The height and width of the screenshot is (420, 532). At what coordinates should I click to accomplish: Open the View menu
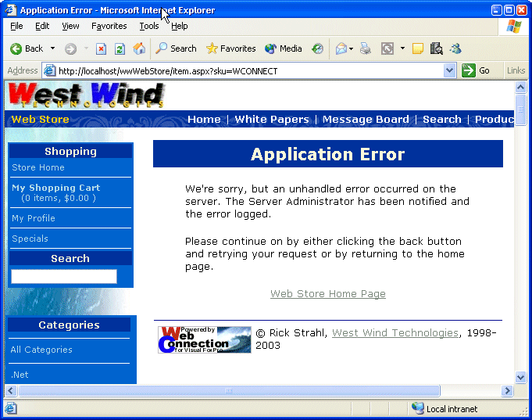click(70, 26)
